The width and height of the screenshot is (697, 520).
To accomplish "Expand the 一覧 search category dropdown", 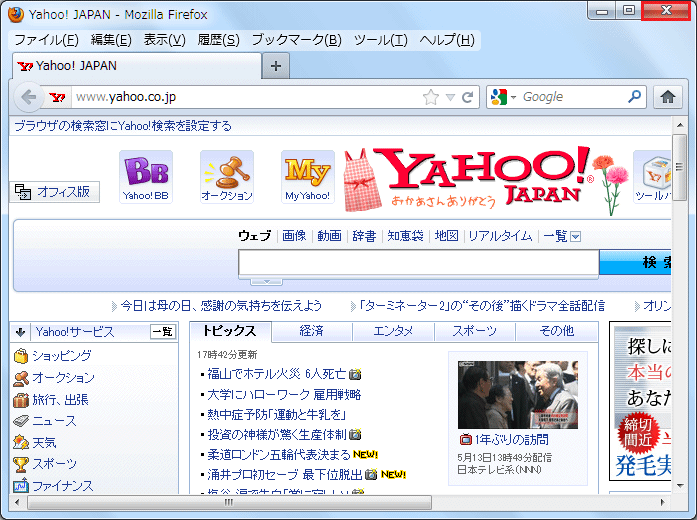I will [575, 236].
